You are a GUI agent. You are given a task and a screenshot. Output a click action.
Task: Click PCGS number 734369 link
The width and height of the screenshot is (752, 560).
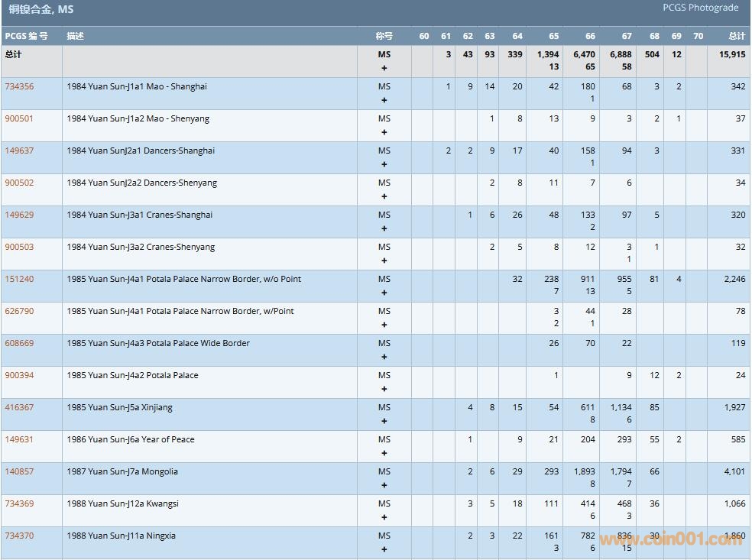[x=19, y=503]
